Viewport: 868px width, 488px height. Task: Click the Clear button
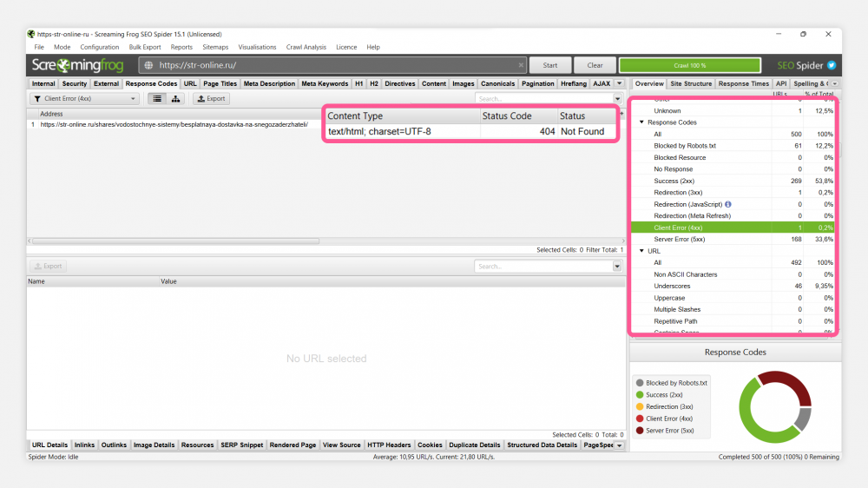595,65
